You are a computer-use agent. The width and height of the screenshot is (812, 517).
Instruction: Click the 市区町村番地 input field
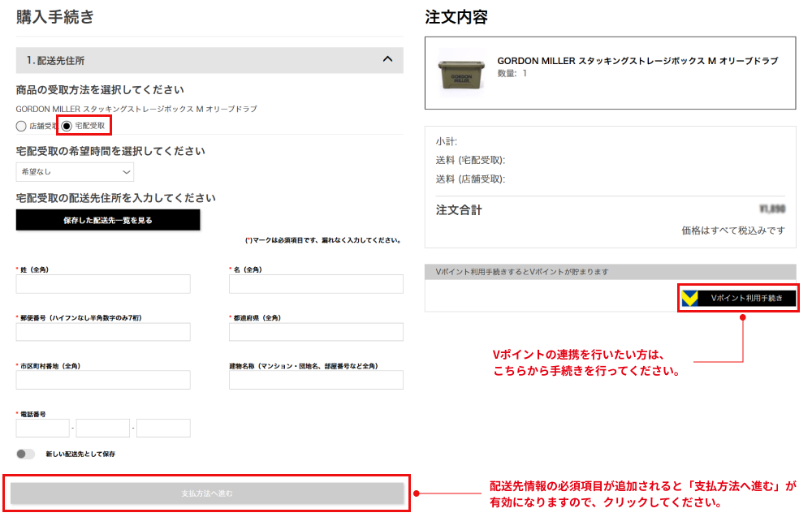pos(103,380)
